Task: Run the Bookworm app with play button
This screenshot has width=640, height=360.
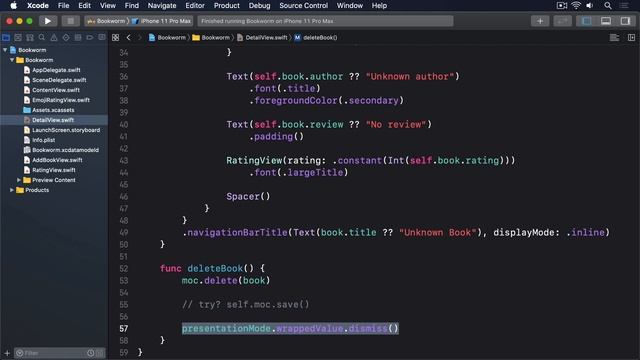Action: pos(48,21)
